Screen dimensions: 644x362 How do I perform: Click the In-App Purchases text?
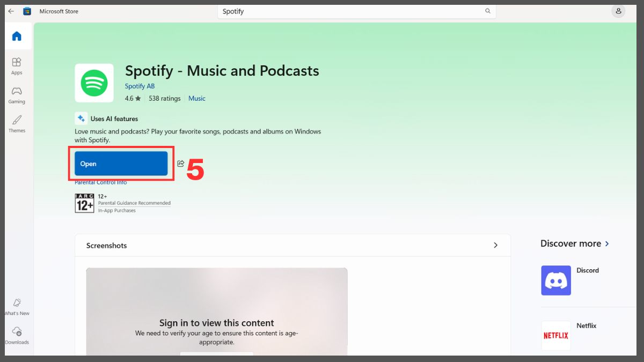[x=116, y=211]
